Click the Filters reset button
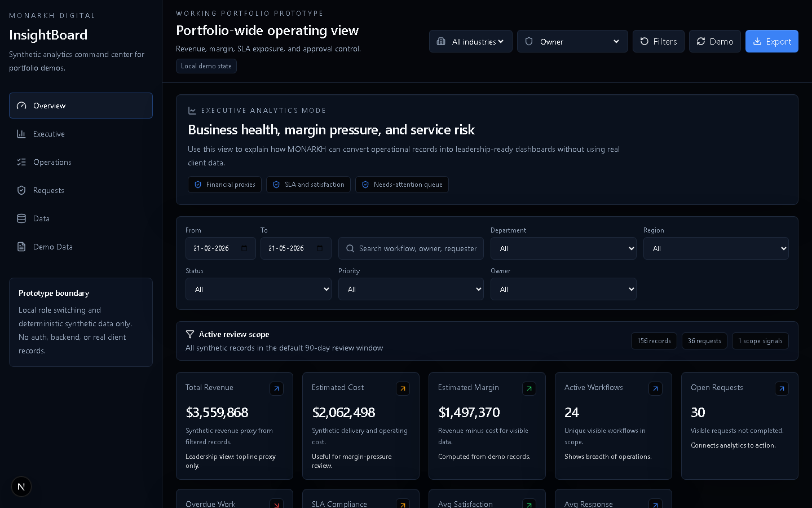This screenshot has height=508, width=812. (659, 41)
